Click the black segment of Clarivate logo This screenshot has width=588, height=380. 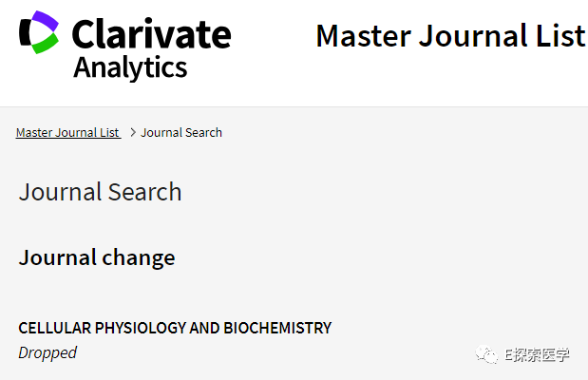26,33
